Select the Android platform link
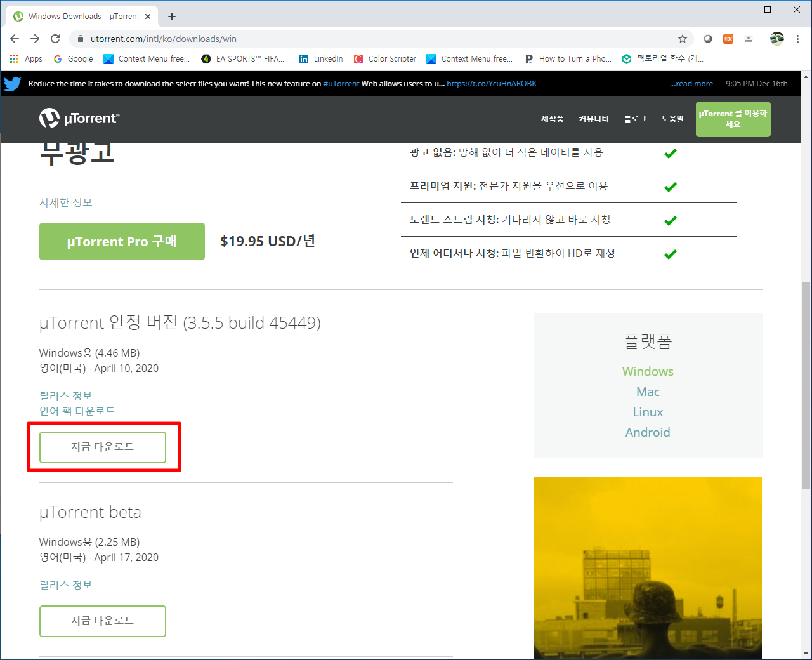This screenshot has height=660, width=812. (648, 432)
